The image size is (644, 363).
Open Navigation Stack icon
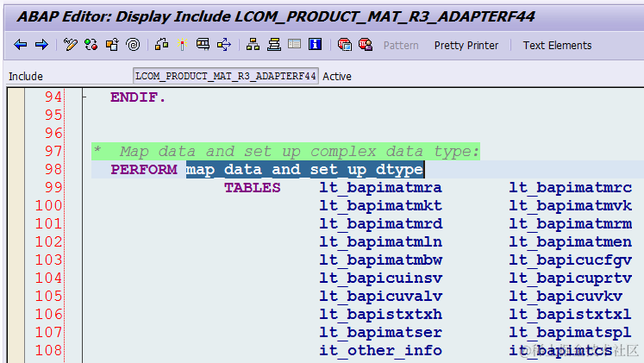tap(274, 44)
